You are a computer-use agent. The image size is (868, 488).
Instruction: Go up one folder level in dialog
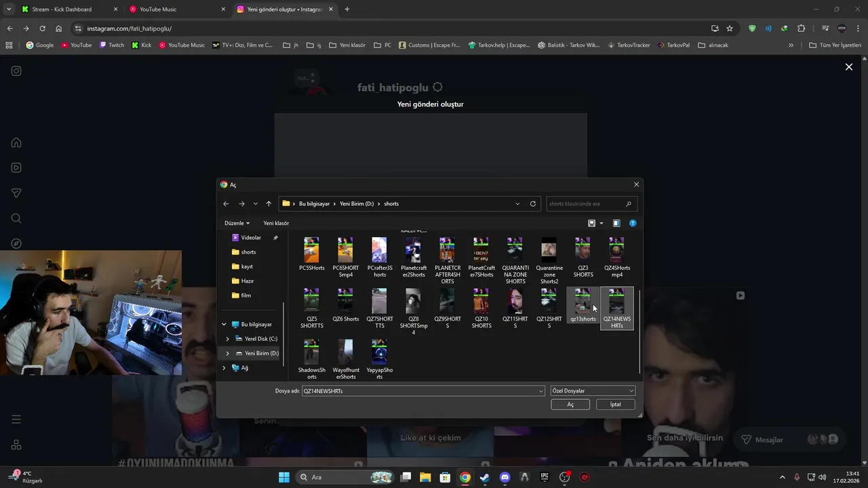[269, 203]
